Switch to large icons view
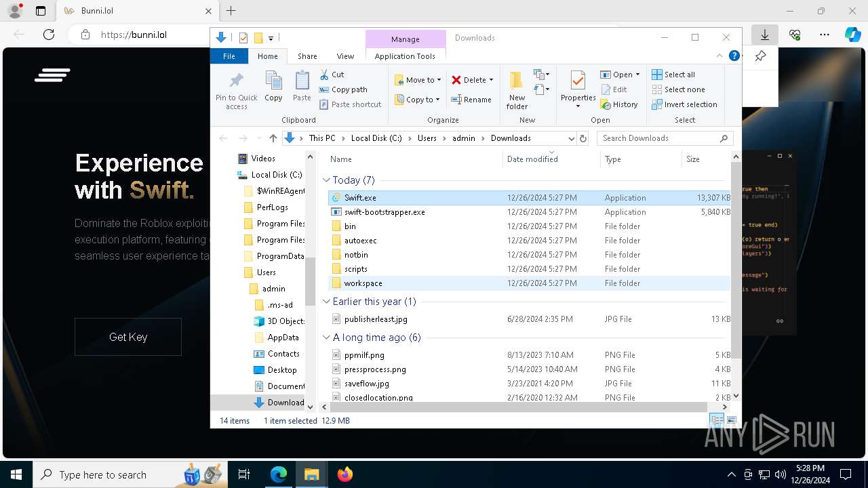The width and height of the screenshot is (868, 488). point(732,421)
